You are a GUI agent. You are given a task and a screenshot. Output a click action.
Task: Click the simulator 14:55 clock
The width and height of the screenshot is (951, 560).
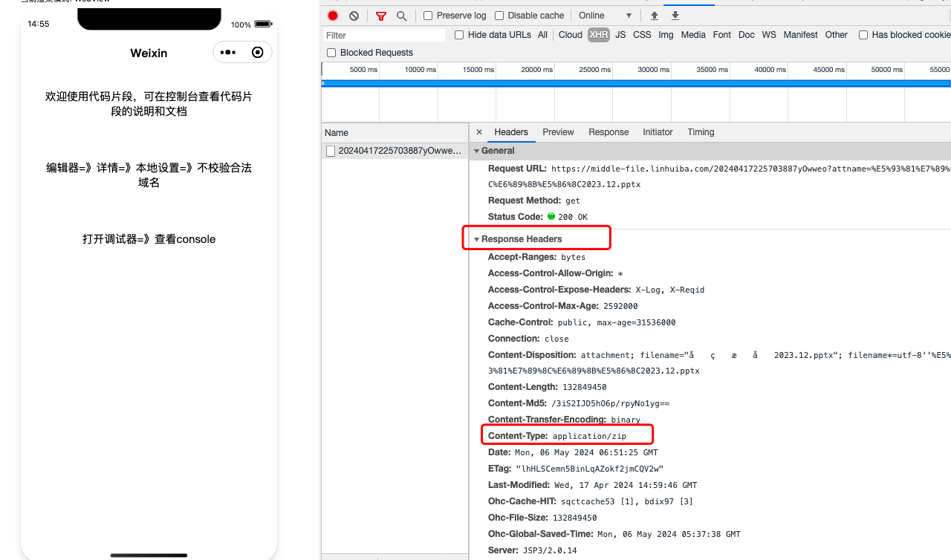(x=39, y=24)
